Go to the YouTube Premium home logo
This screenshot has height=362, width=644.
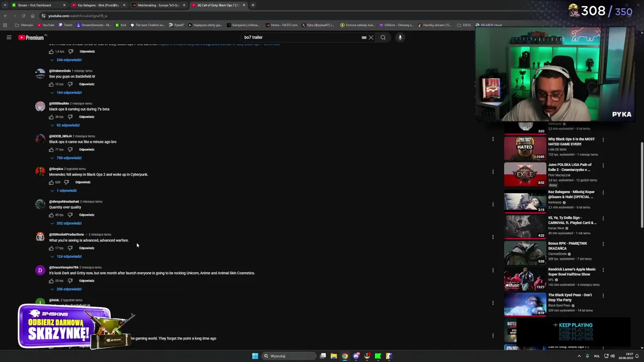coord(32,37)
